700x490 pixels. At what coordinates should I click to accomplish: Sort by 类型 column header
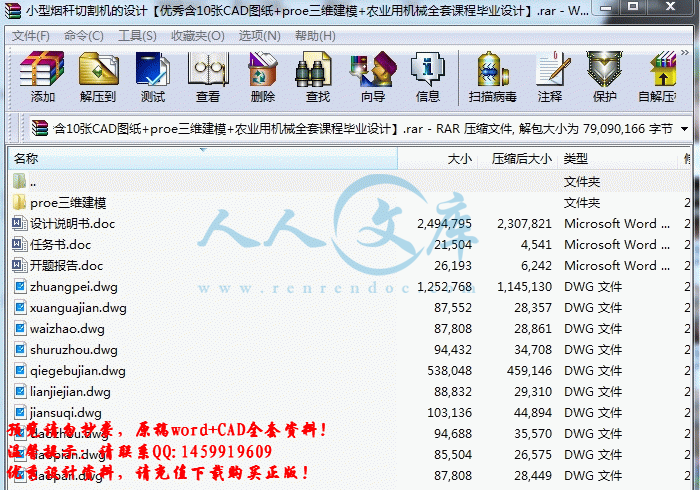pos(618,158)
